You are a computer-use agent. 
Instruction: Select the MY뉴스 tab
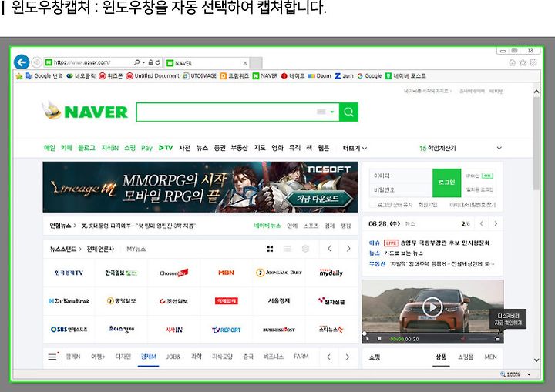point(136,249)
